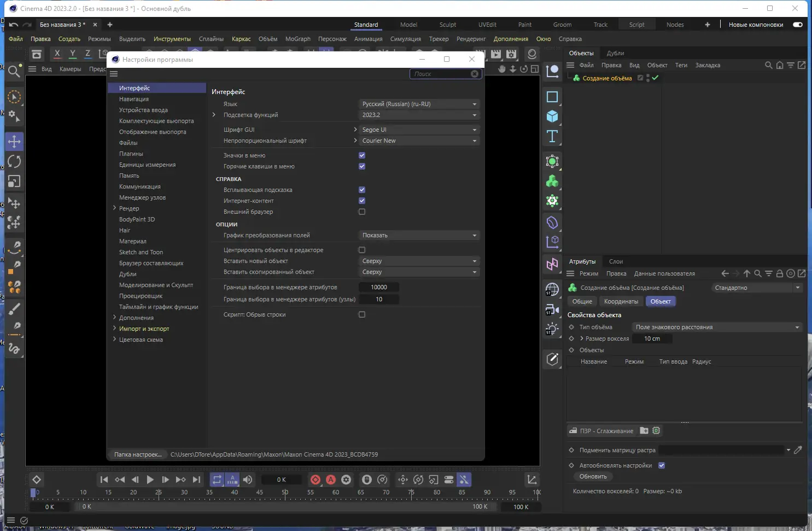Click the Play forward button
The width and height of the screenshot is (812, 531).
pyautogui.click(x=150, y=480)
